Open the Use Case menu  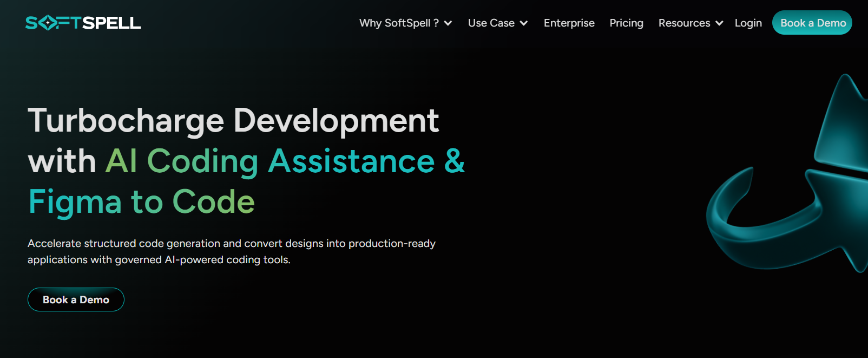point(491,23)
